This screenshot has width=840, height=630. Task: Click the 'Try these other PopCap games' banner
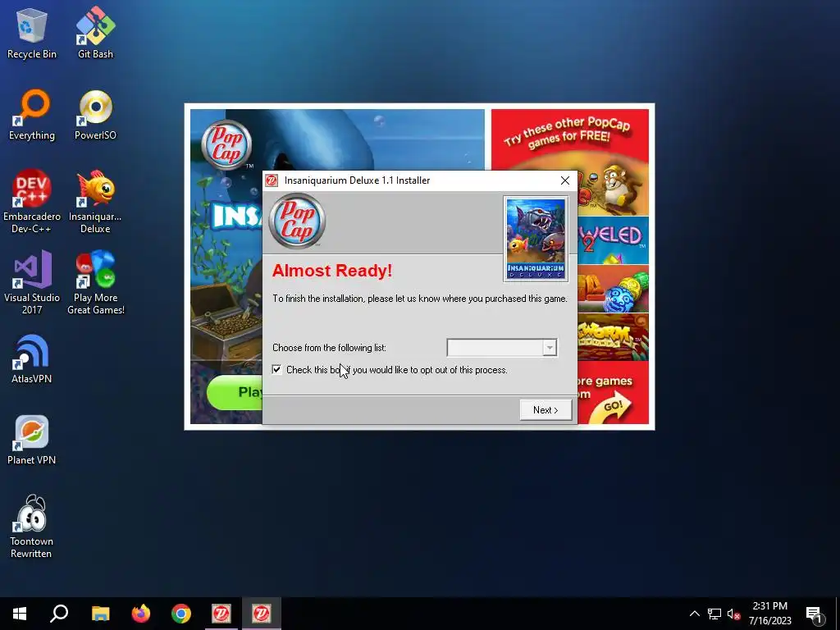[x=568, y=132]
